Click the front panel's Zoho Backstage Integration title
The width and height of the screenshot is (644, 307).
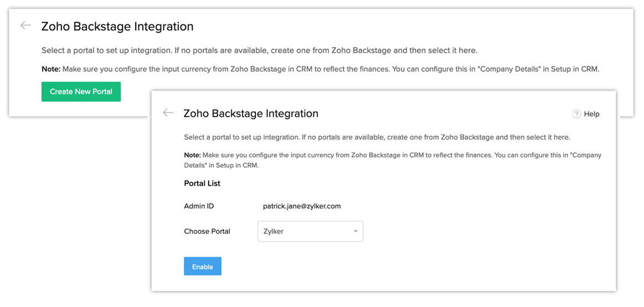(x=251, y=114)
